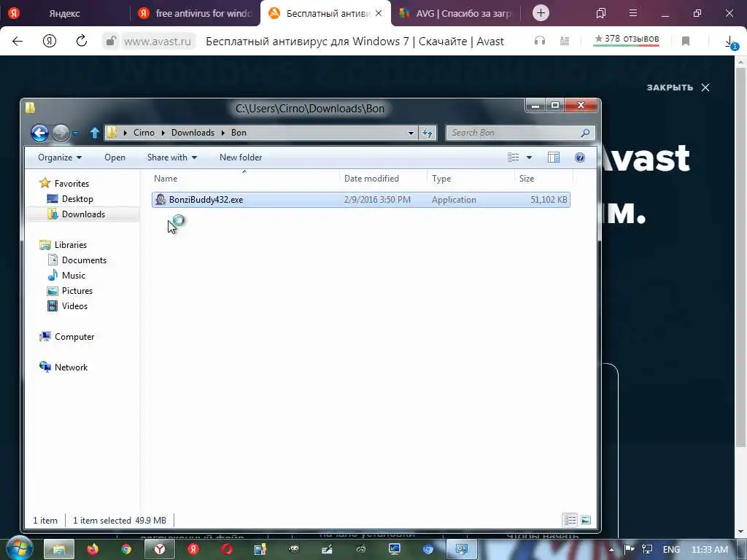
Task: Click the padlock site info icon
Action: (x=111, y=41)
